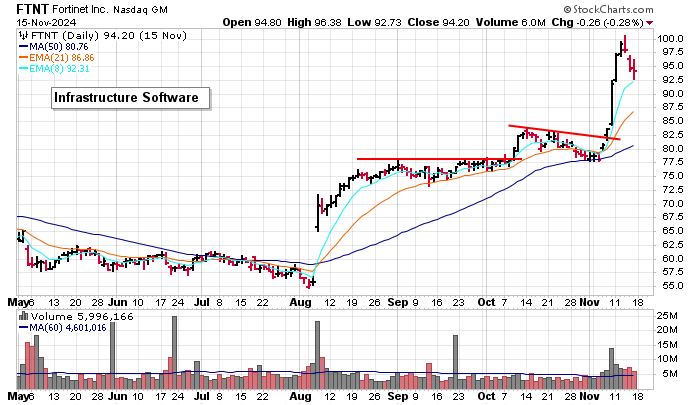700x405 pixels.
Task: Click the 'Nasdaq GM' exchange label
Action: (140, 10)
